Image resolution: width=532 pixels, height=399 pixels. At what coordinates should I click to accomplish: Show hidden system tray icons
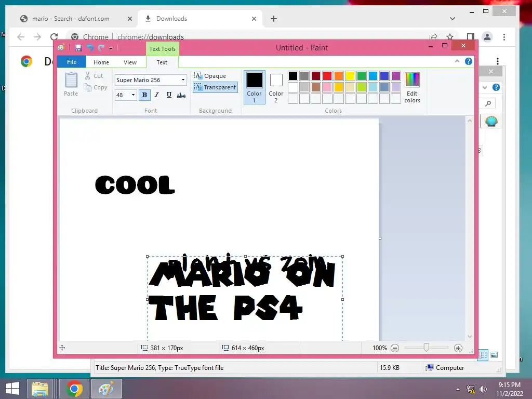(x=458, y=389)
